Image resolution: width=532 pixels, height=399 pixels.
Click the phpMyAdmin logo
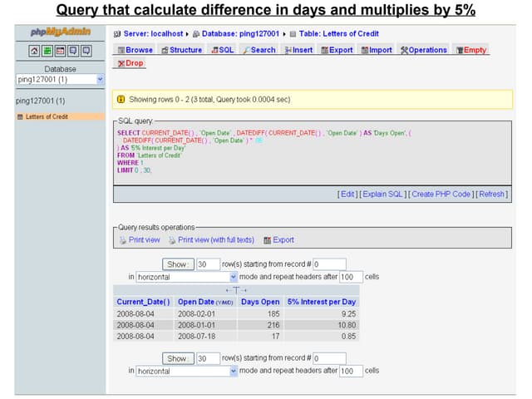(60, 33)
